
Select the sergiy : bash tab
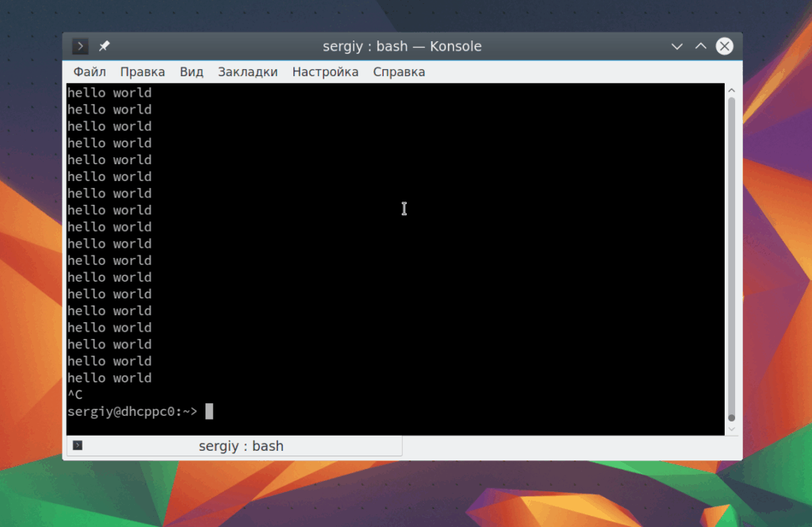235,445
